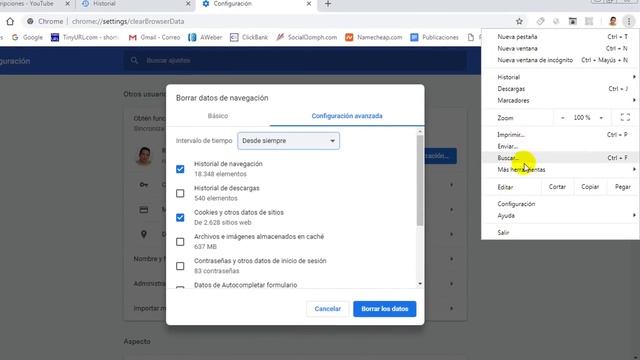Viewport: 640px width, 360px height.
Task: Expand Más herramientas submenu
Action: point(559,169)
